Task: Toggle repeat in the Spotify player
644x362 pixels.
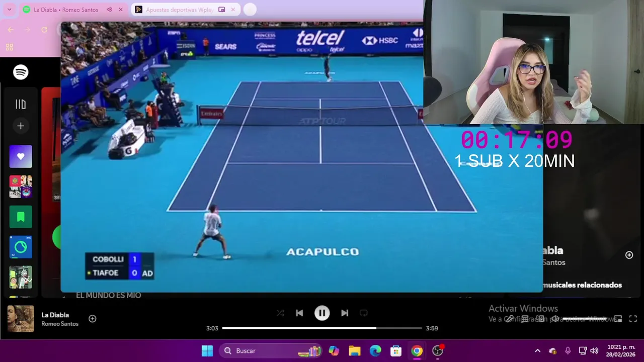Action: click(x=364, y=313)
